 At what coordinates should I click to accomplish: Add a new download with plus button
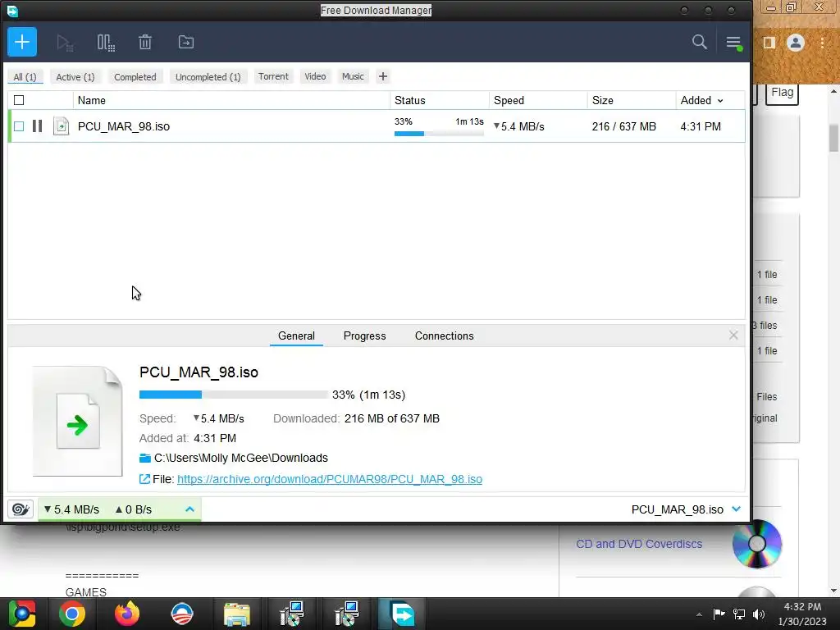[x=22, y=42]
